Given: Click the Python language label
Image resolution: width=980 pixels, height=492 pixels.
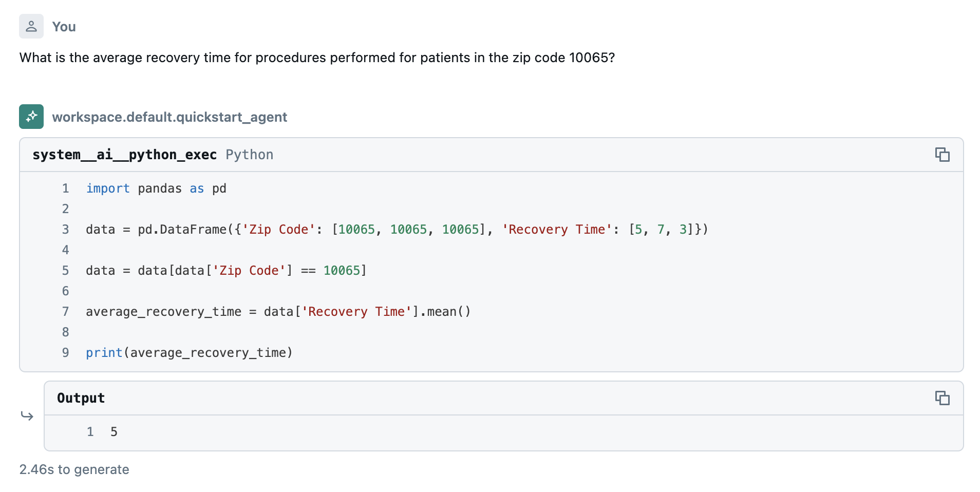Looking at the screenshot, I should (249, 155).
